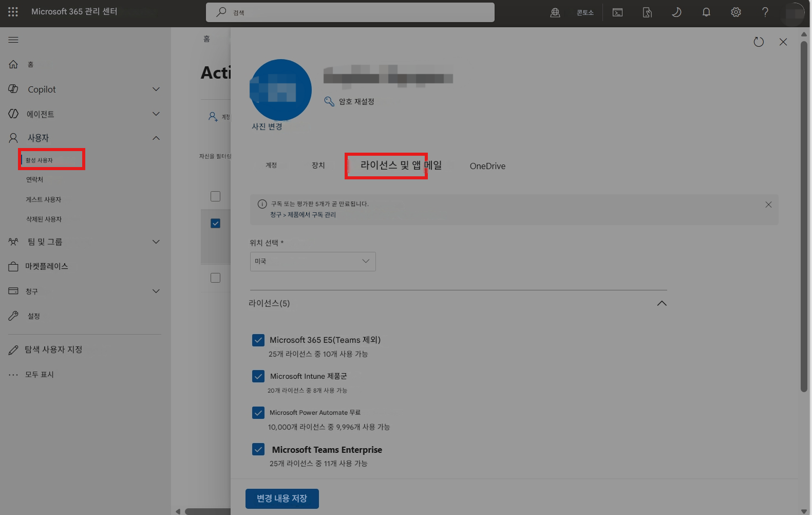Image resolution: width=812 pixels, height=515 pixels.
Task: Open 활성 사용자 in sidebar
Action: 40,160
